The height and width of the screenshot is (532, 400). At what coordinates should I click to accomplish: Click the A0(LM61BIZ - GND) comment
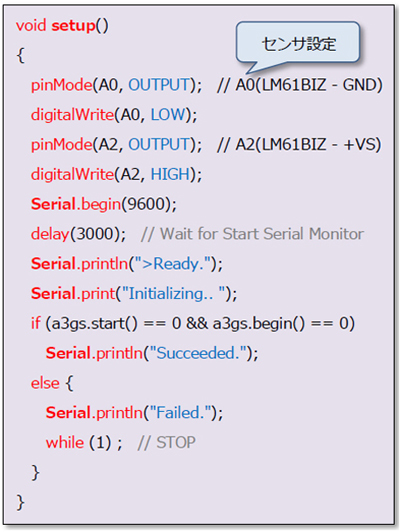click(300, 85)
